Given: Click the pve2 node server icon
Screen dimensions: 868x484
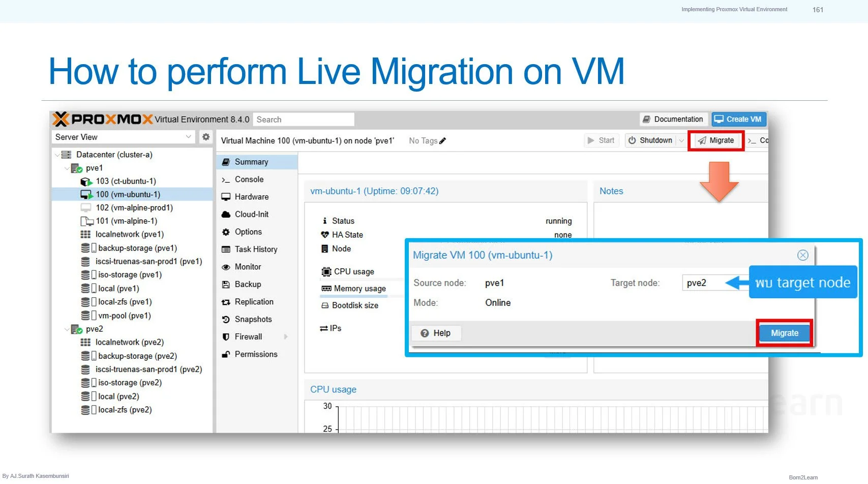Looking at the screenshot, I should 77,329.
